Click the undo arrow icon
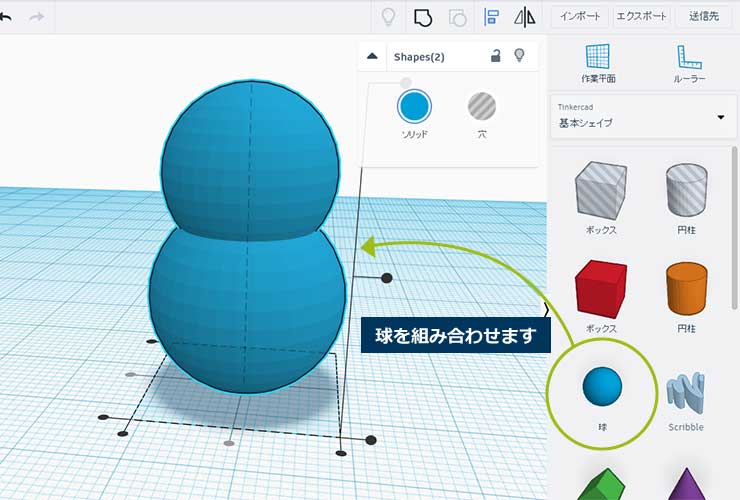Screen dimensions: 740x500 point(7,17)
